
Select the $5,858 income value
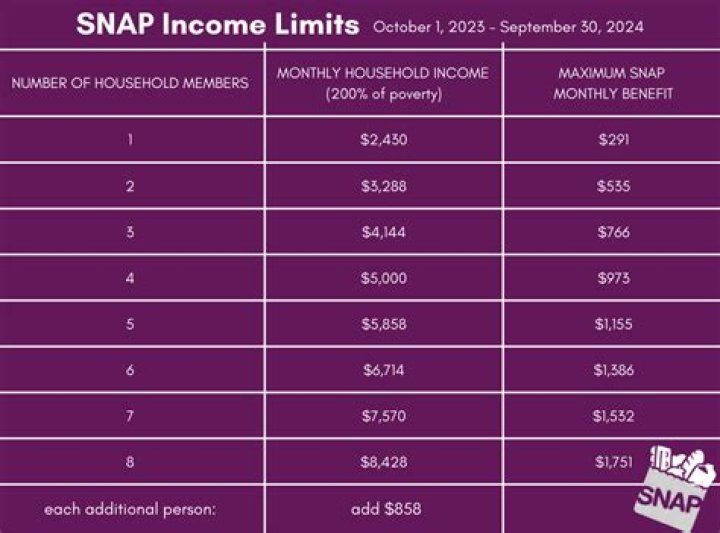click(x=384, y=325)
